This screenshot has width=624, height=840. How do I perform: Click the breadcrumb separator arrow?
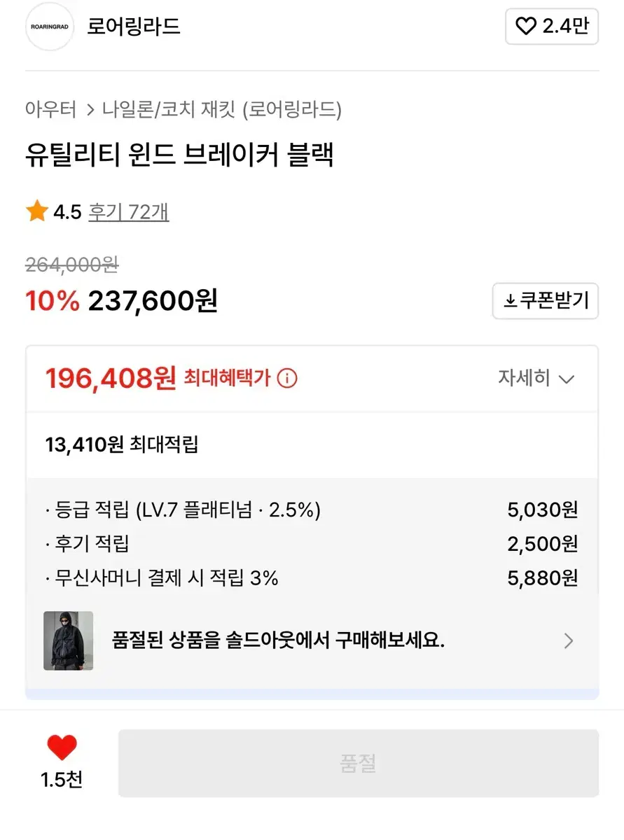90,110
